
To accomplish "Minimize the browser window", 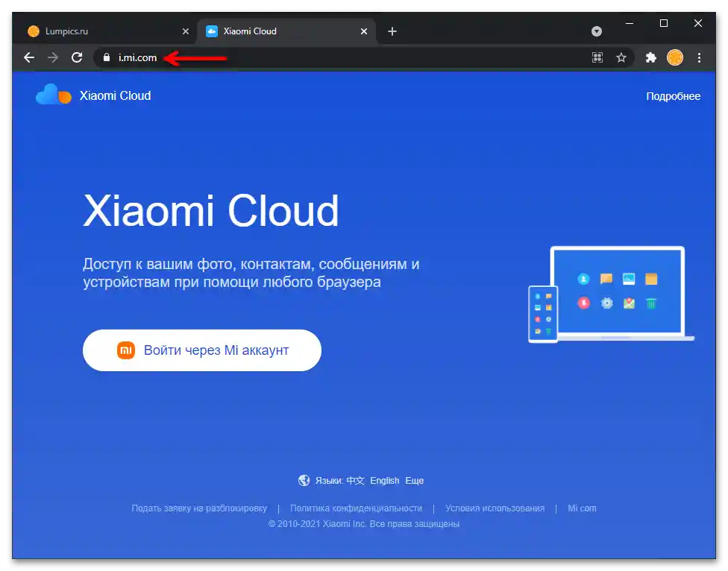I will click(x=630, y=23).
